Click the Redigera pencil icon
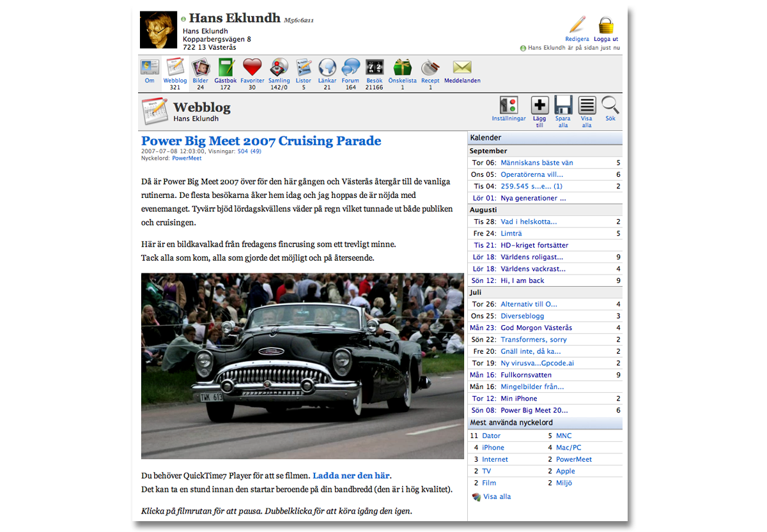Image resolution: width=767 pixels, height=532 pixels. [577, 25]
